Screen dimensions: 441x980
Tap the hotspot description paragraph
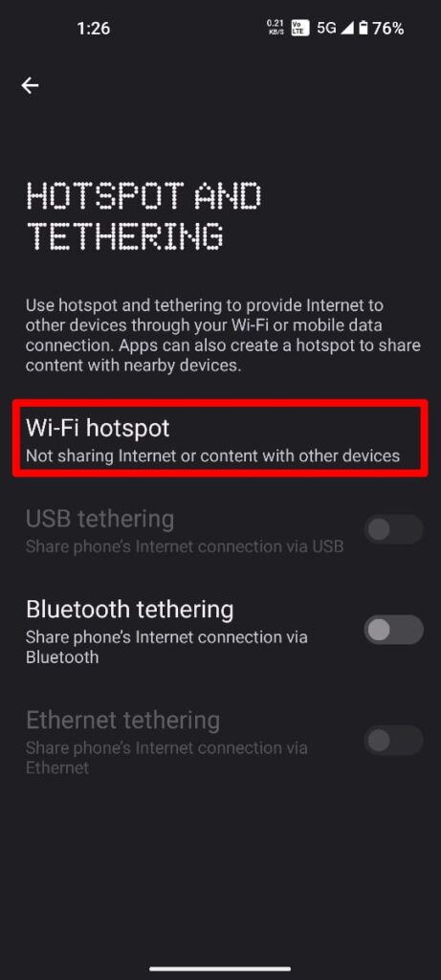pyautogui.click(x=223, y=336)
